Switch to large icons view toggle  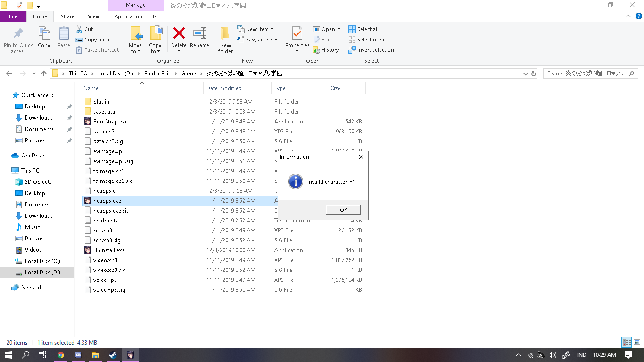637,343
